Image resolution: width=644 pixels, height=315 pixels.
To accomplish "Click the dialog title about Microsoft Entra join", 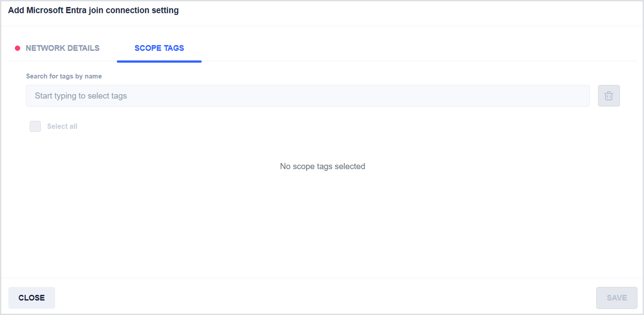I will pyautogui.click(x=93, y=11).
